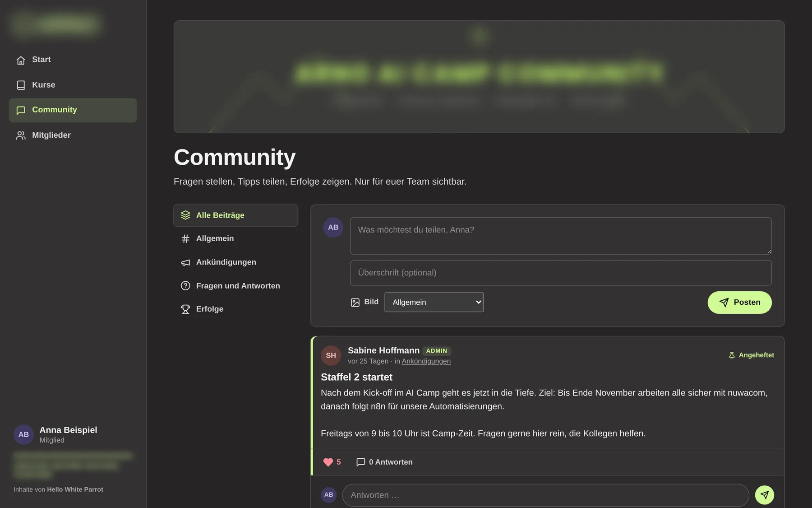Click the book icon beside Kurse
This screenshot has width=812, height=508.
(21, 85)
